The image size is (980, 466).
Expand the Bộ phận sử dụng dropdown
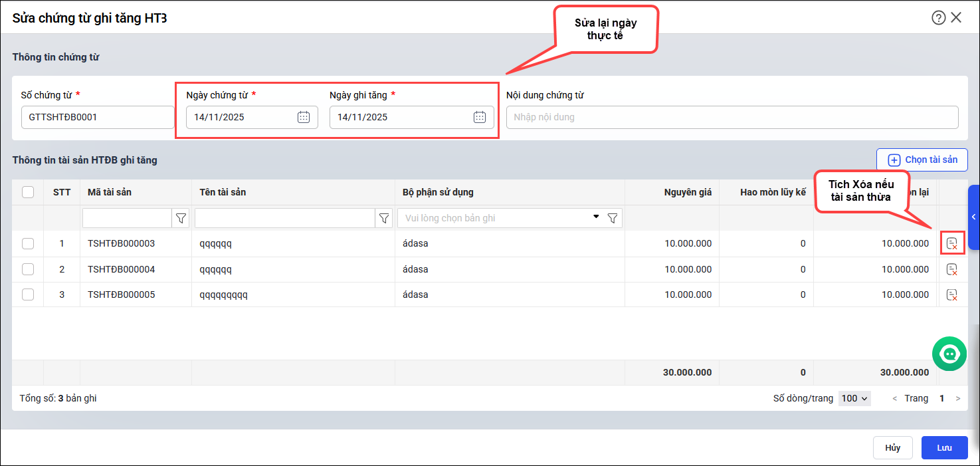(x=595, y=217)
